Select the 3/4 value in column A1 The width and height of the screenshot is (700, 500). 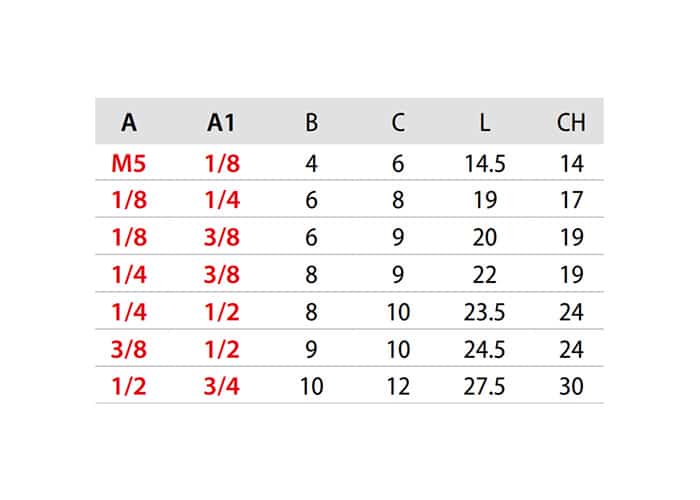(x=221, y=386)
